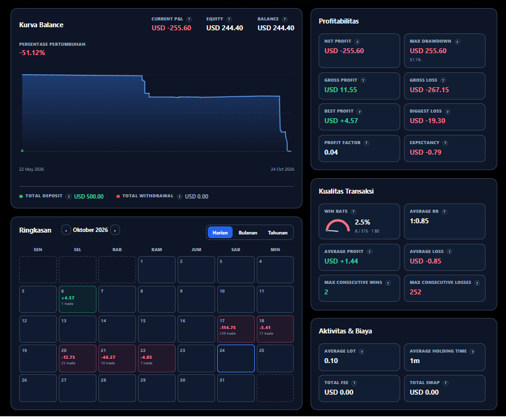Viewport: 506px width, 420px height.
Task: Click the Average RR question mark icon
Action: (444, 212)
